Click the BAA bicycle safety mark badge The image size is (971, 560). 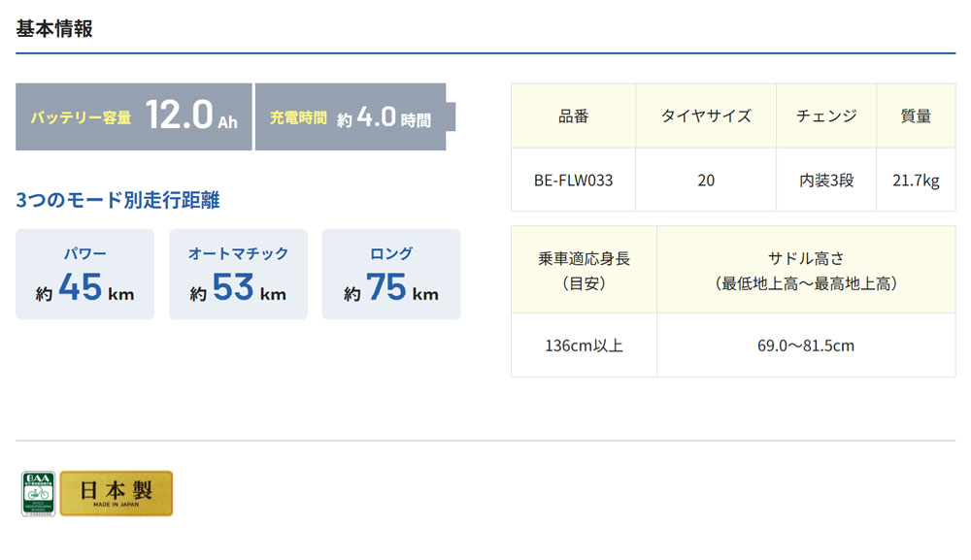[x=38, y=494]
